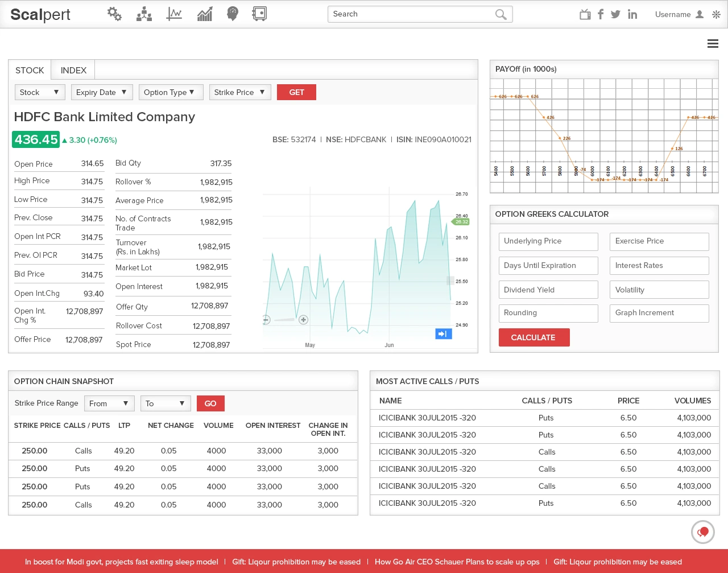Click the CALLS / PUTS column header in Most Active
Screen dimensions: 728x573
pos(547,401)
